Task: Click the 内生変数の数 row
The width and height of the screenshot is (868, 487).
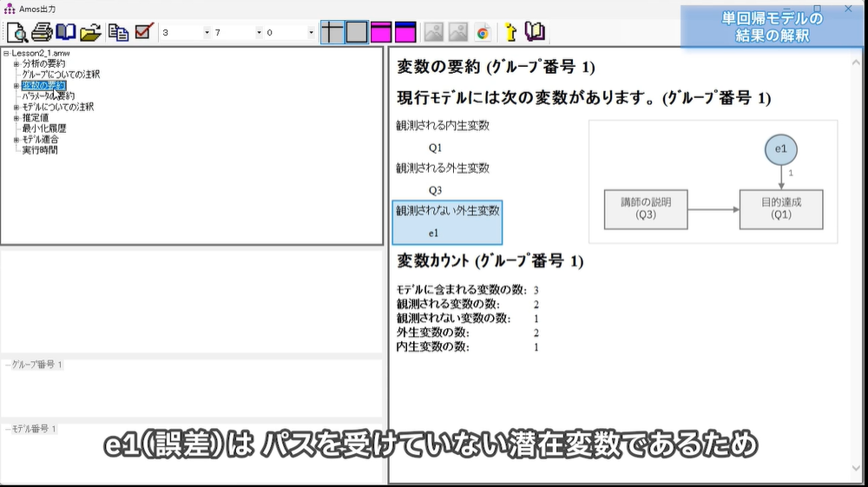Action: pos(468,347)
